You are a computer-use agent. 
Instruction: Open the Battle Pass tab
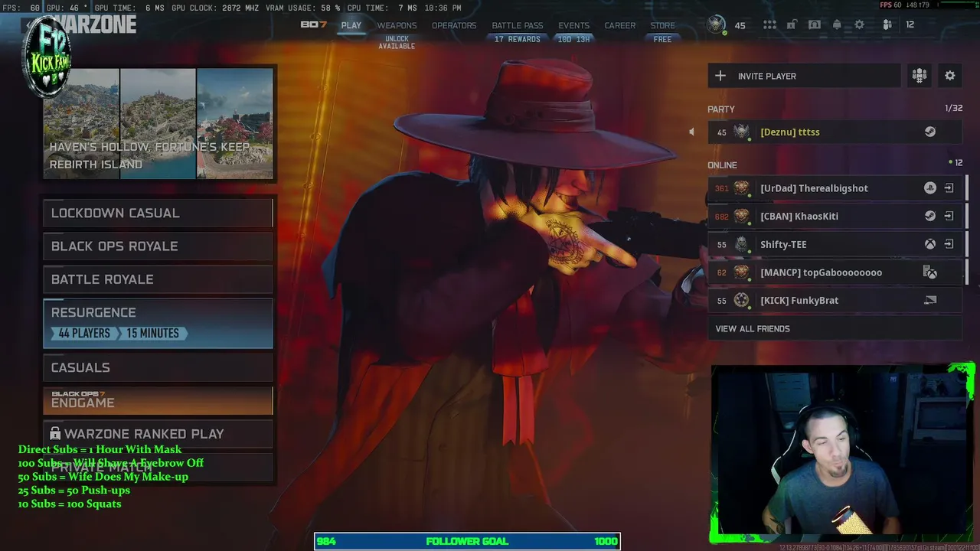pyautogui.click(x=518, y=25)
